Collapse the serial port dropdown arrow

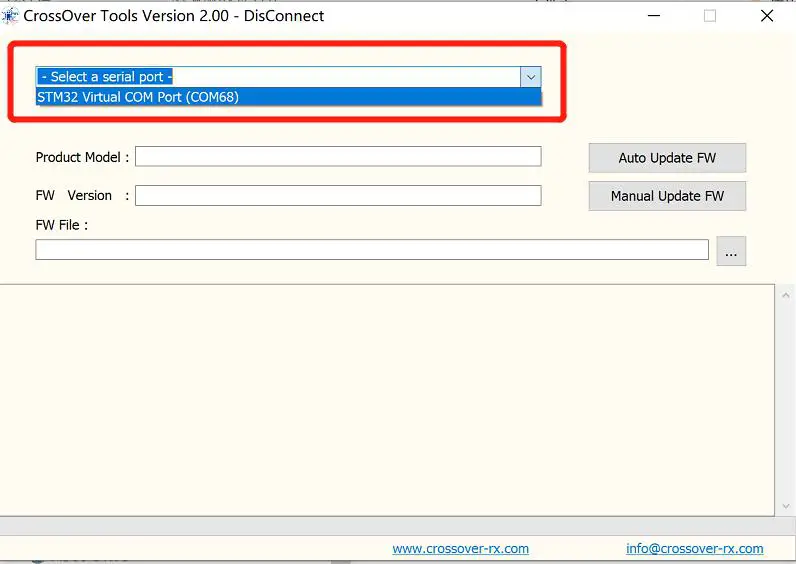530,77
